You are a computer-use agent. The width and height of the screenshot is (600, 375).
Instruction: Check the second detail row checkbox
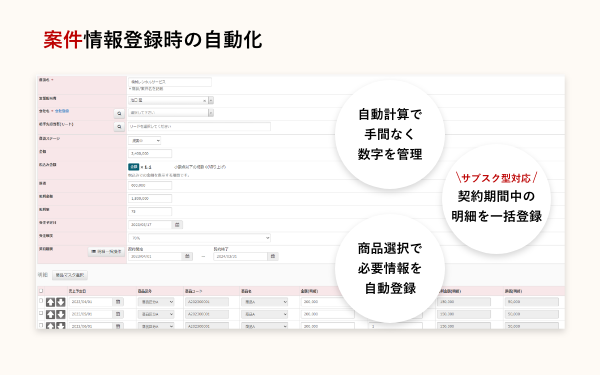(x=41, y=313)
